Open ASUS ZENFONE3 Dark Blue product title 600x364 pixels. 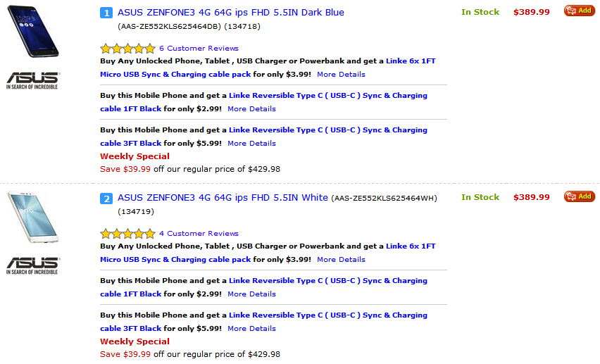tap(231, 12)
